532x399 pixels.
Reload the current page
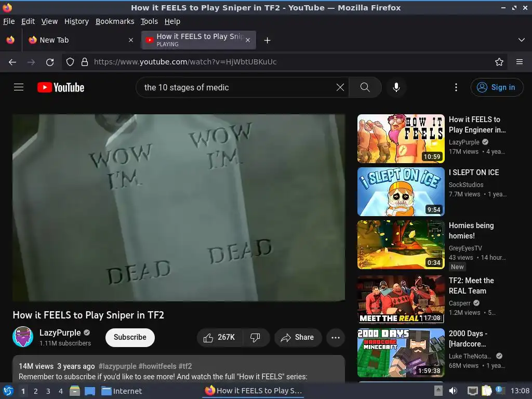(x=50, y=62)
